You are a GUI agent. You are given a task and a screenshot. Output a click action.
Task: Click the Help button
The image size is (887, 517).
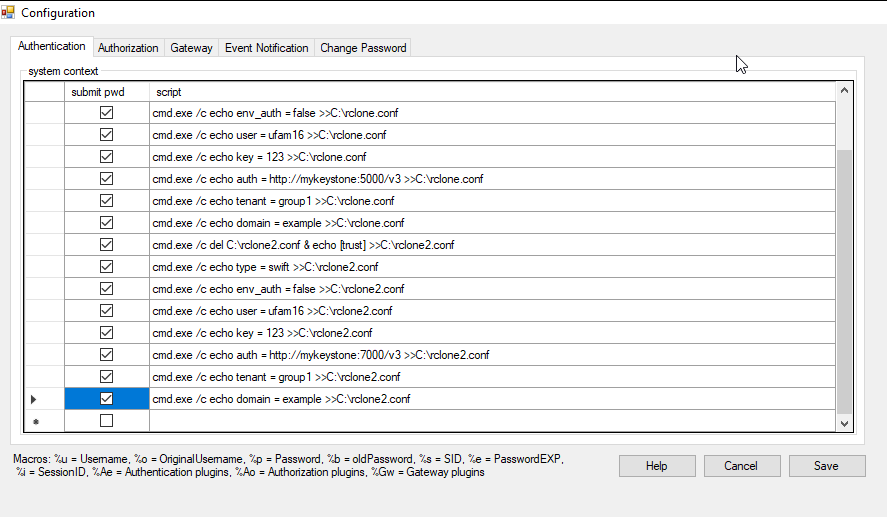656,466
